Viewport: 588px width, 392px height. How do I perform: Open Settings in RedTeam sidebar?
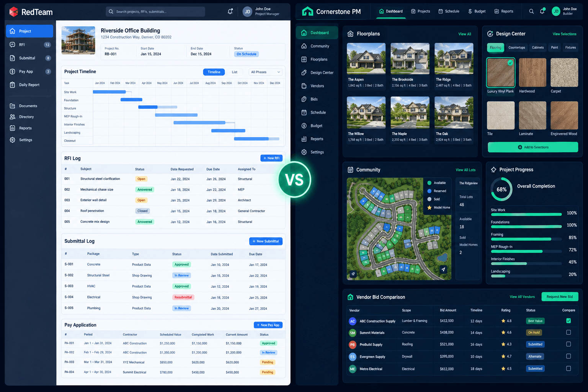pos(29,140)
